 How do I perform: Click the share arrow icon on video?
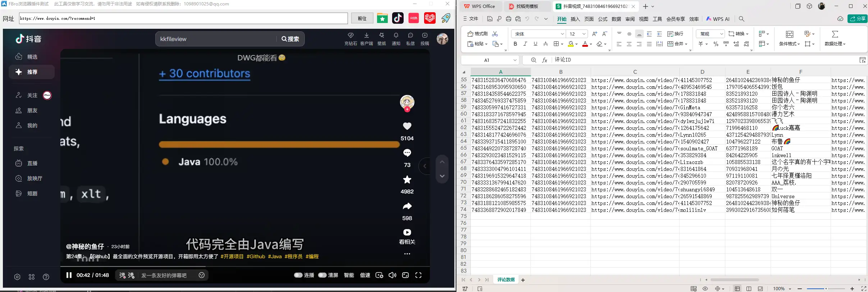point(407,206)
